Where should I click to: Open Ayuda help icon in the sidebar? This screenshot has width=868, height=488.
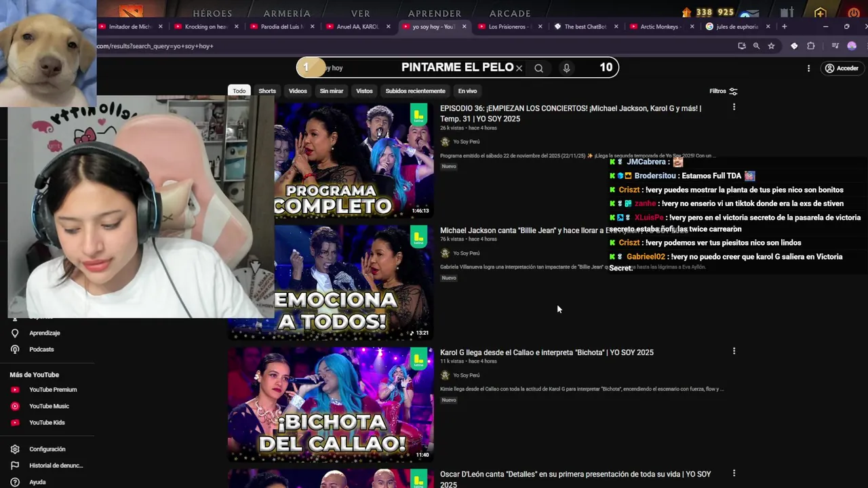(15, 482)
